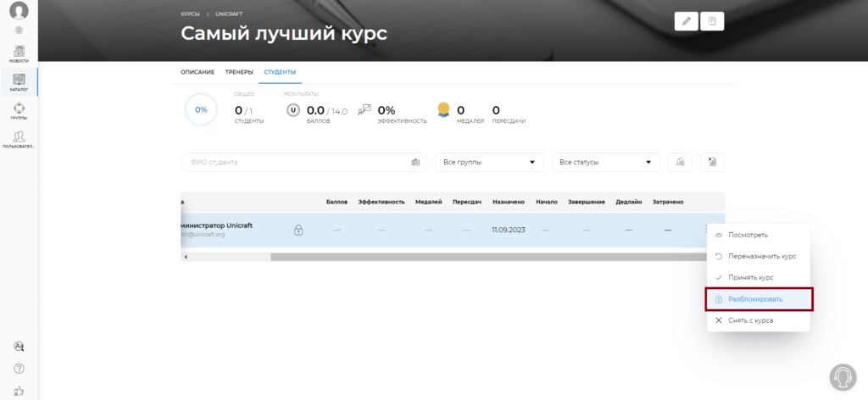The width and height of the screenshot is (868, 400).
Task: Choose Принять курс menu item
Action: tap(759, 278)
